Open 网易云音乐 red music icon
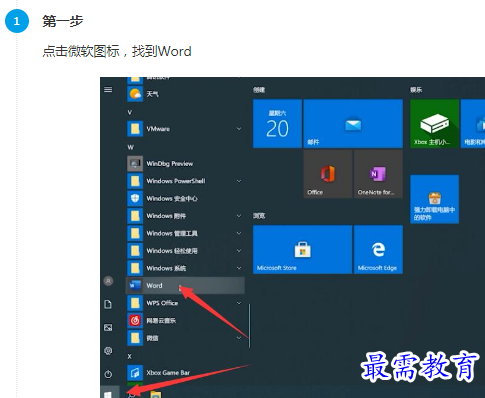 pyautogui.click(x=135, y=320)
